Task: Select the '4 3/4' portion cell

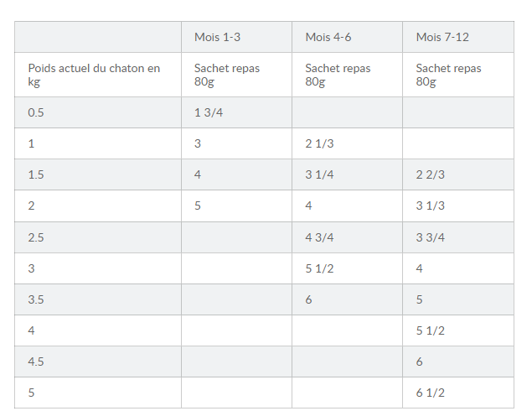Action: tap(319, 237)
